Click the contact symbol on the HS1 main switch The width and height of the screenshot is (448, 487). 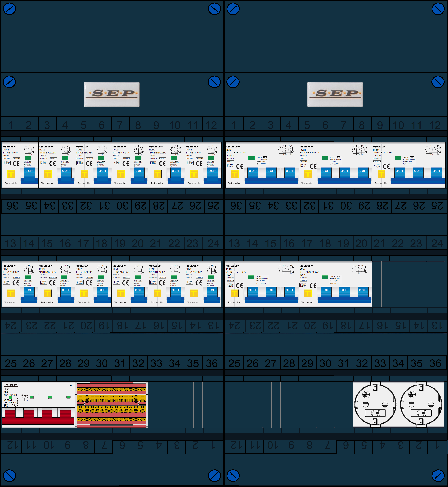pos(25,397)
